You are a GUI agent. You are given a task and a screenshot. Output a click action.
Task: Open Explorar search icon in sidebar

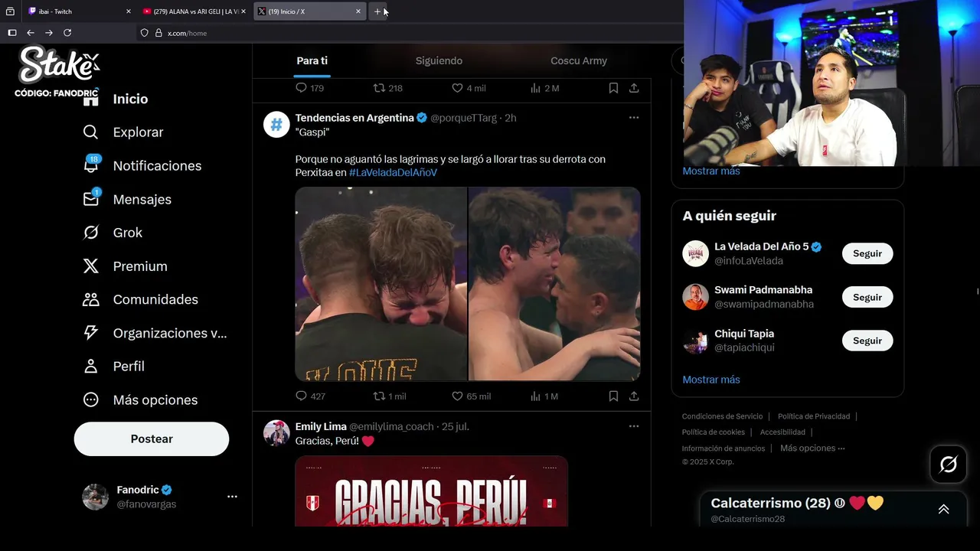coord(90,132)
